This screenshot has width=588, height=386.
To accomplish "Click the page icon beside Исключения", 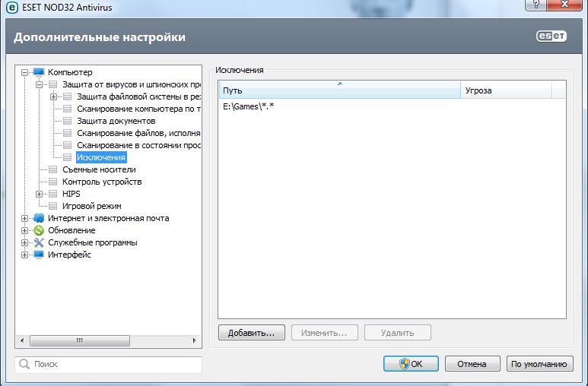I will coord(68,157).
